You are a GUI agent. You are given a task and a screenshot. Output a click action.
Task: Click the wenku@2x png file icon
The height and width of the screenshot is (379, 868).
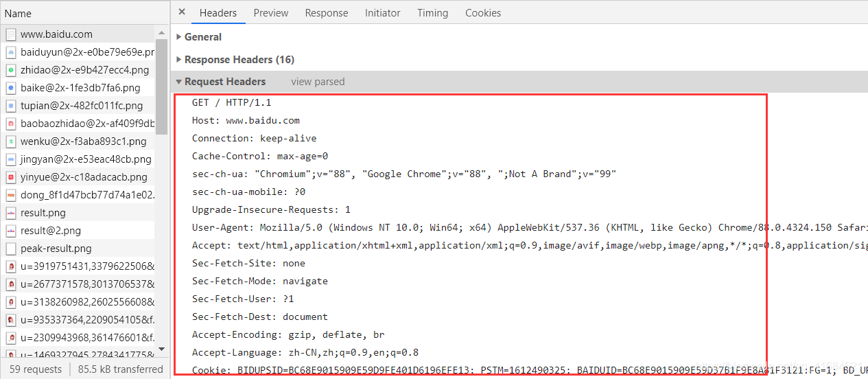pos(11,141)
